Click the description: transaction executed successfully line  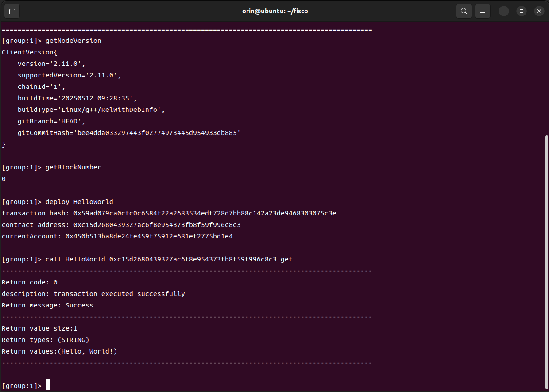tap(93, 294)
